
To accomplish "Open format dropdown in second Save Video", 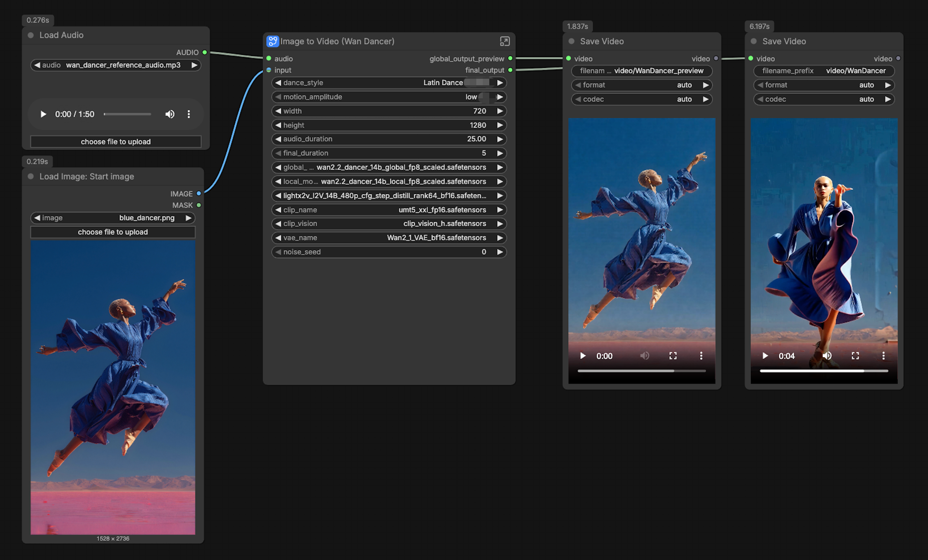I will coord(824,85).
